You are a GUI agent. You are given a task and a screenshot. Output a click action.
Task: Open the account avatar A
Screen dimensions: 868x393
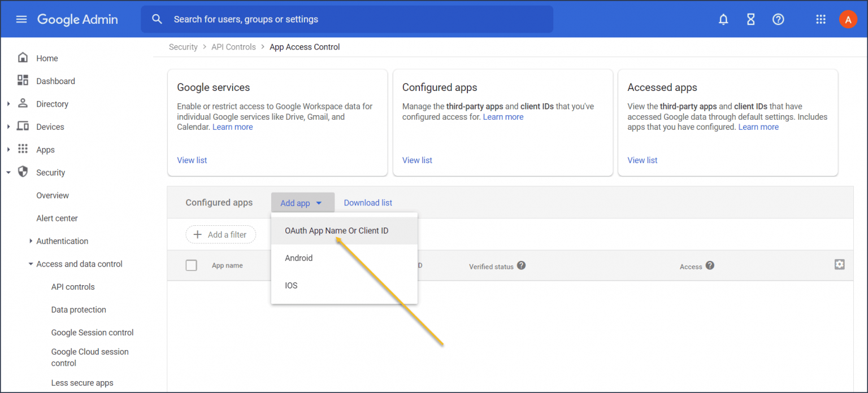coord(848,19)
